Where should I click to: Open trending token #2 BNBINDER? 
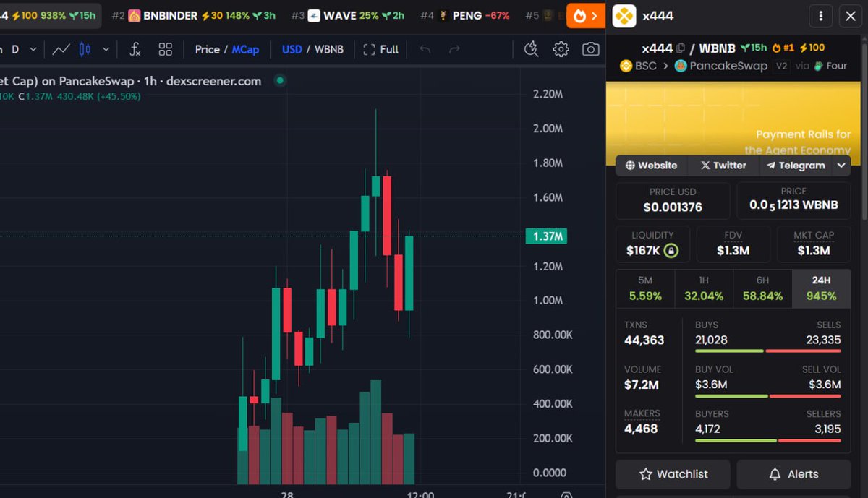pos(193,15)
